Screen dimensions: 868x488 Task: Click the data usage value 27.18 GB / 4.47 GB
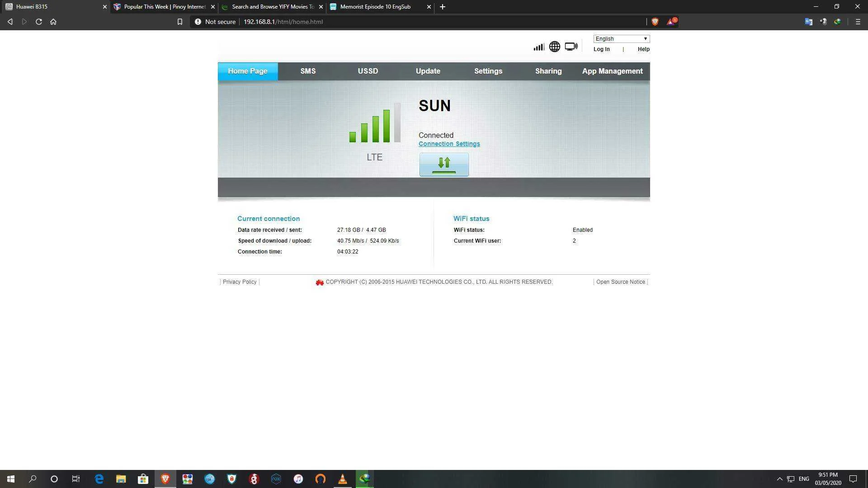point(362,230)
